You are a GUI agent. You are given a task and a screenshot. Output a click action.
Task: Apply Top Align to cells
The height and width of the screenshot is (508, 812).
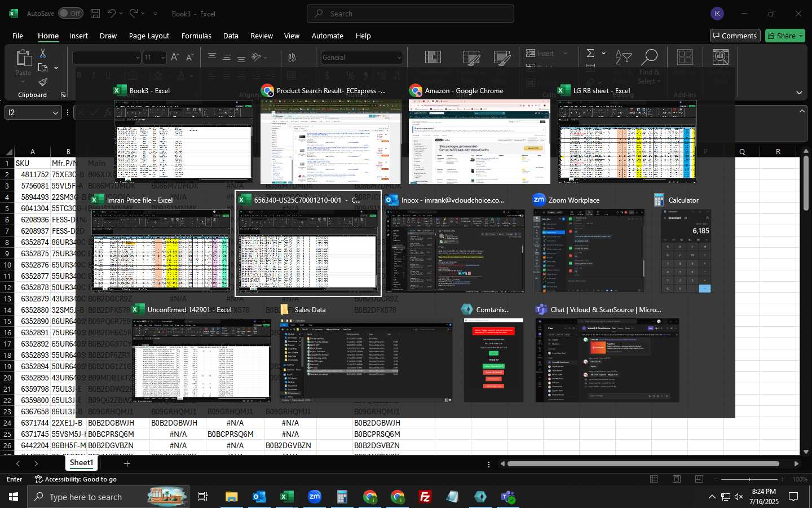click(212, 57)
